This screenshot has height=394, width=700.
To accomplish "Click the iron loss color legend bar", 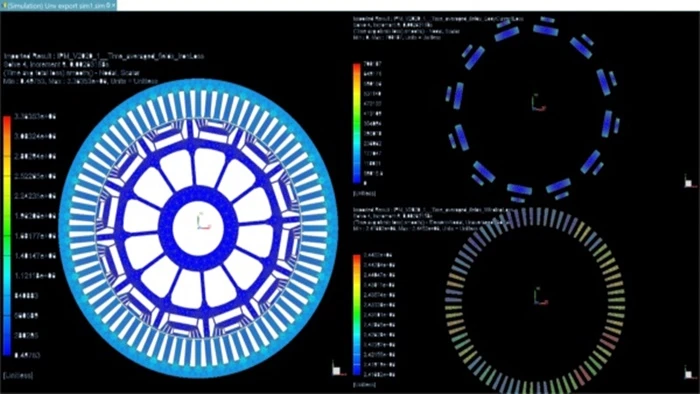I will point(7,236).
